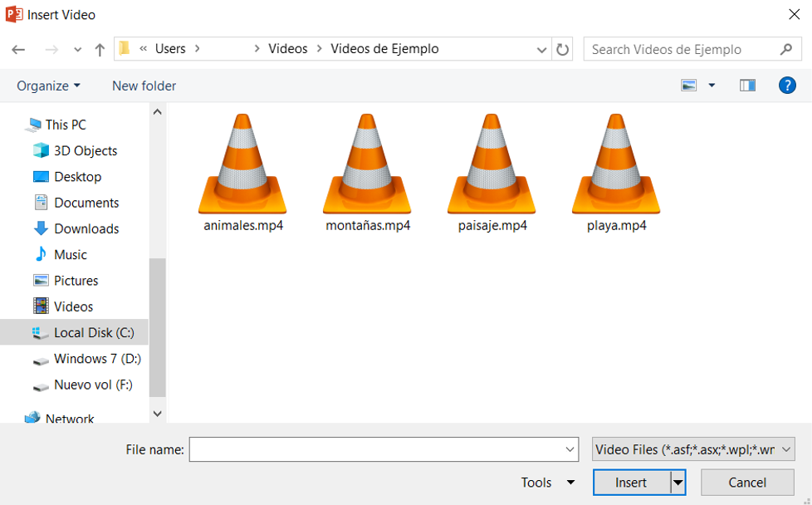Open the Video Files type filter
Screen dimensions: 812x505
pos(693,449)
